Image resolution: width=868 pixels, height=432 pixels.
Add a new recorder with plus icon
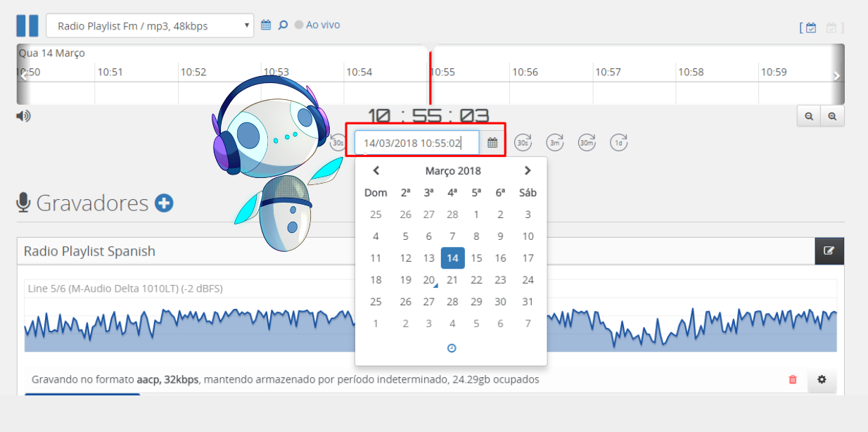[164, 203]
